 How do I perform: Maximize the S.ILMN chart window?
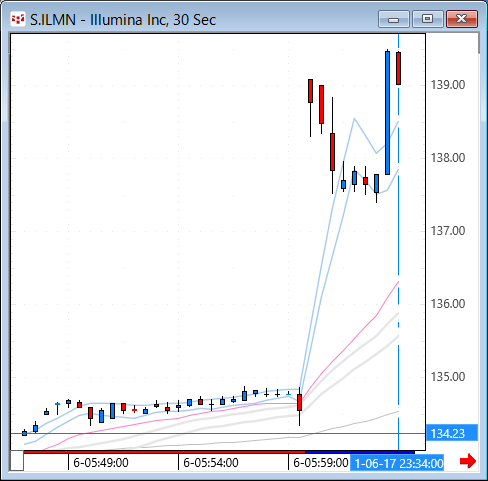click(x=427, y=19)
